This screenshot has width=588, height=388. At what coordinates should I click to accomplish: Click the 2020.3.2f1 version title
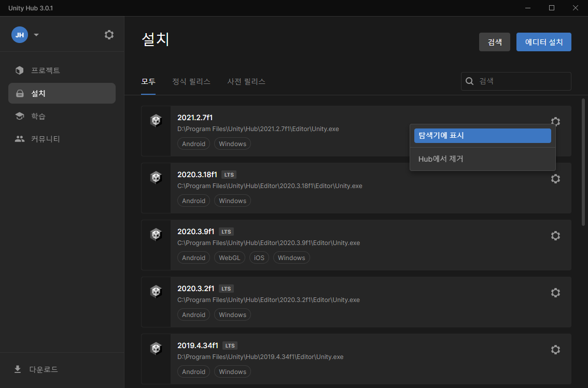point(196,289)
